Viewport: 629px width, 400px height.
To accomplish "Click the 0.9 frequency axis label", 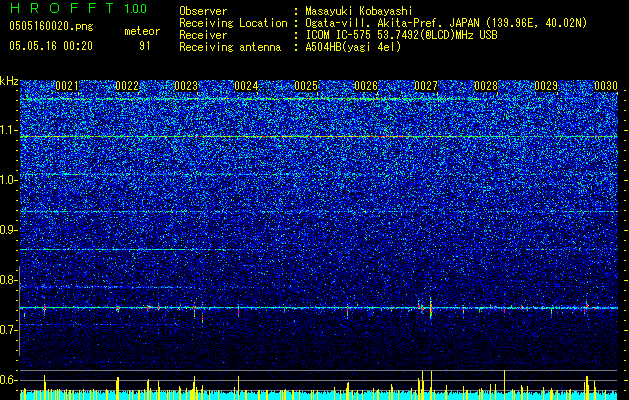I will 8,230.
